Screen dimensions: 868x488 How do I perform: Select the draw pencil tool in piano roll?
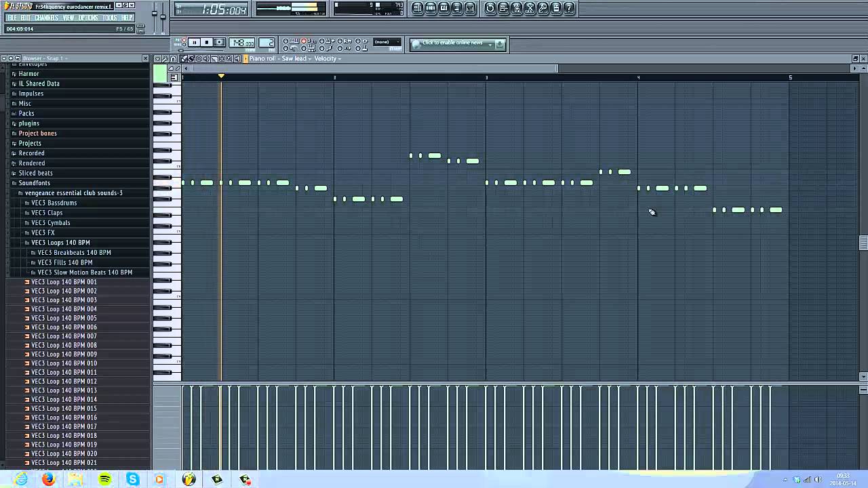(x=183, y=59)
